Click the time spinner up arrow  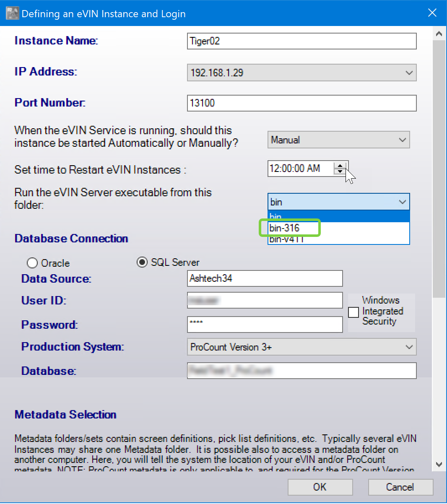coord(340,166)
